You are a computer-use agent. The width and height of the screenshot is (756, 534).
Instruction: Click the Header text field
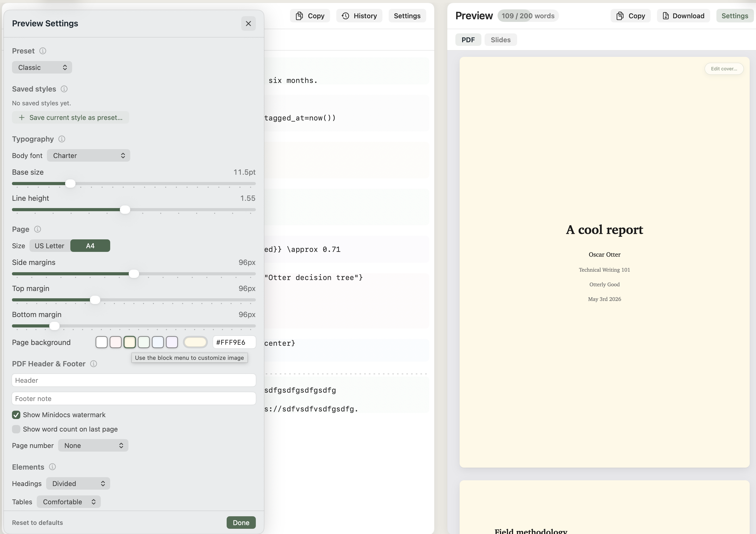pyautogui.click(x=134, y=380)
